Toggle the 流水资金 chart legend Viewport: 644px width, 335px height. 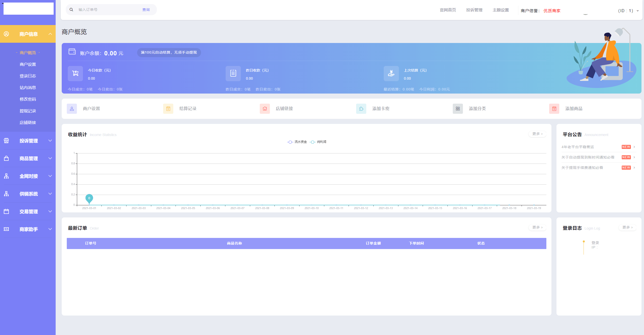[x=297, y=142]
